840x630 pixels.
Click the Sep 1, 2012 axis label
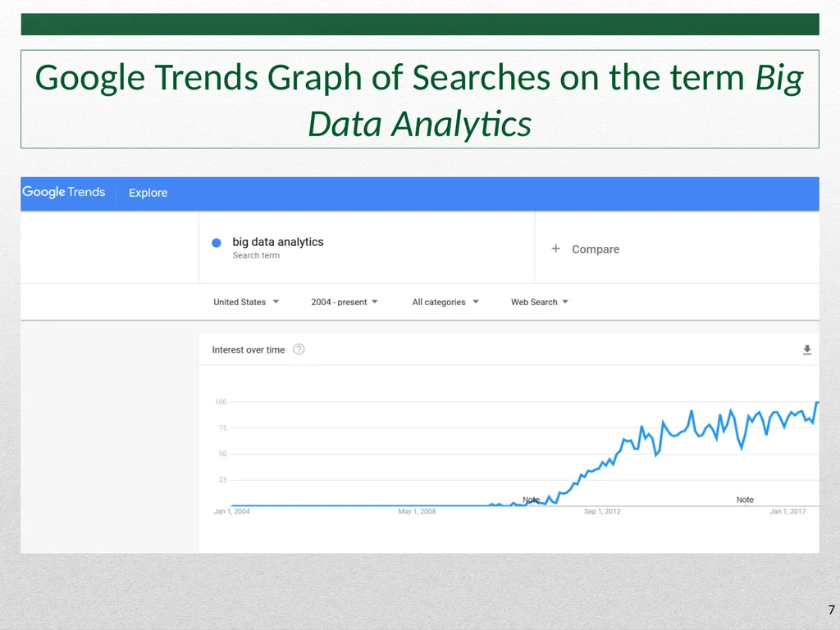tap(602, 512)
